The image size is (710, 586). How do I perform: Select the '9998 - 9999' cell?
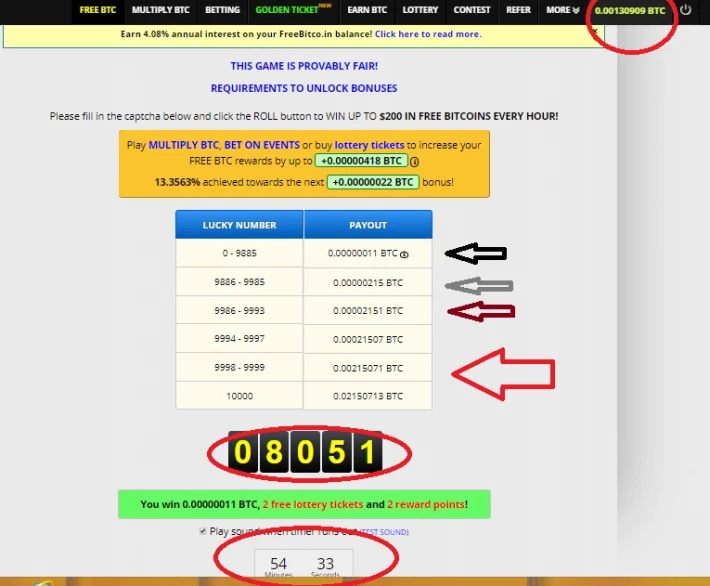tap(239, 367)
